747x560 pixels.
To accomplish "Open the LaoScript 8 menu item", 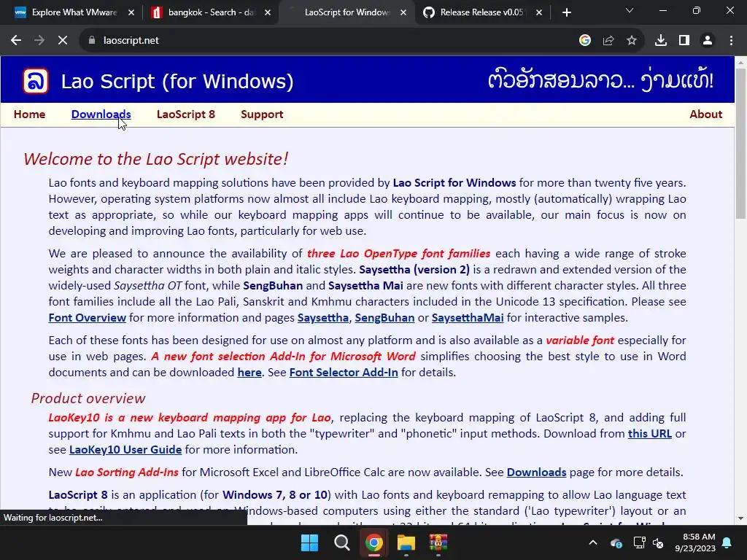I will pos(186,114).
